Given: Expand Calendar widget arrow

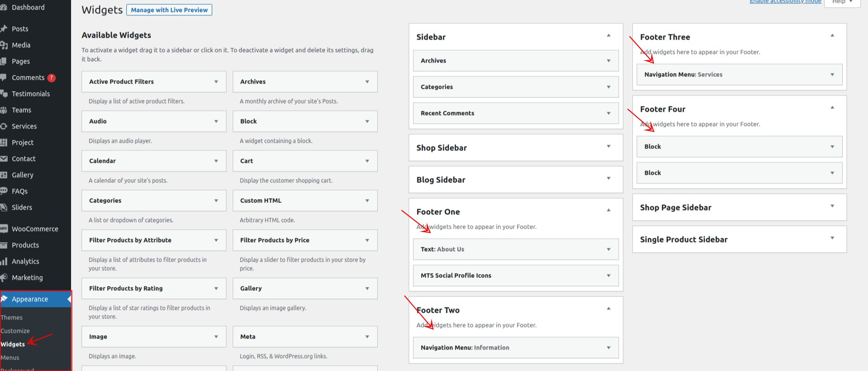Looking at the screenshot, I should [216, 161].
